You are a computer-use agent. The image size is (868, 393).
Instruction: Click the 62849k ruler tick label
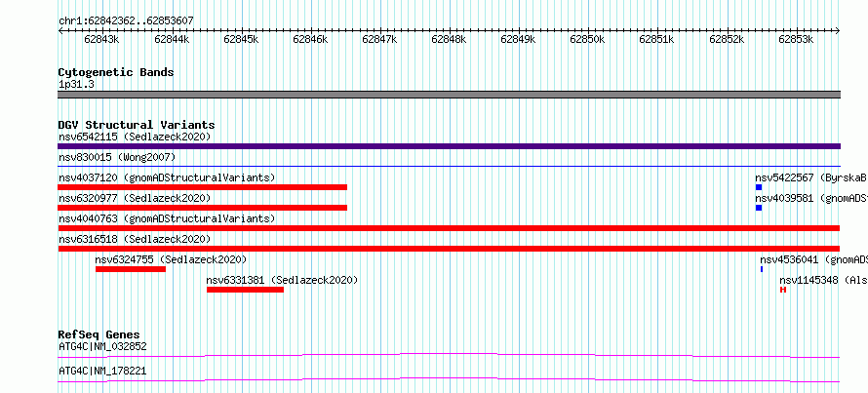[x=518, y=39]
